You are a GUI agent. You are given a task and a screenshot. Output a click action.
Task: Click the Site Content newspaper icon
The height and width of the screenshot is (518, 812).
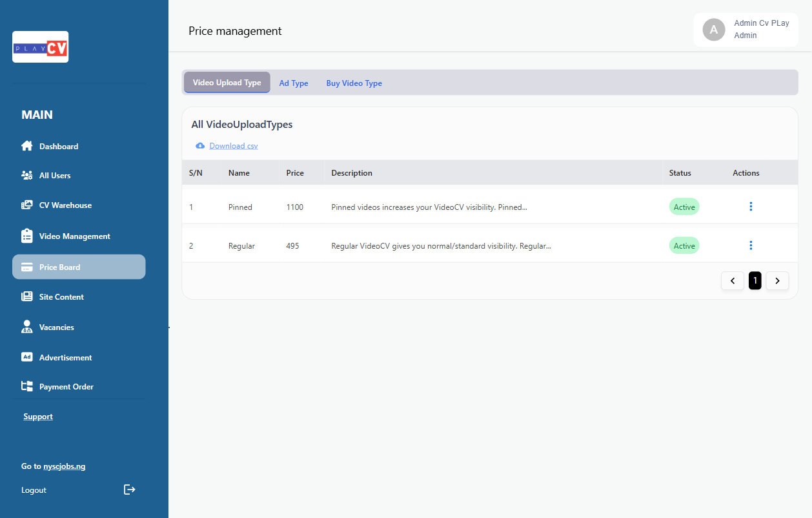click(x=27, y=296)
